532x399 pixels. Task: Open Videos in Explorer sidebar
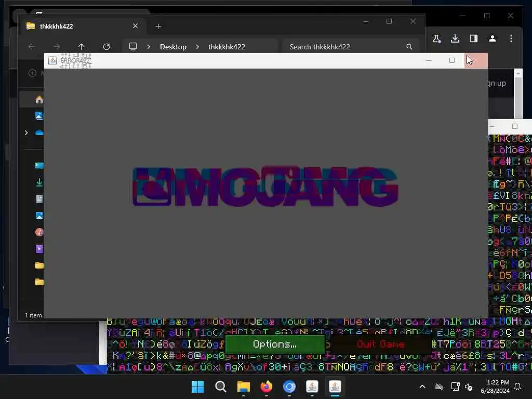pyautogui.click(x=39, y=249)
